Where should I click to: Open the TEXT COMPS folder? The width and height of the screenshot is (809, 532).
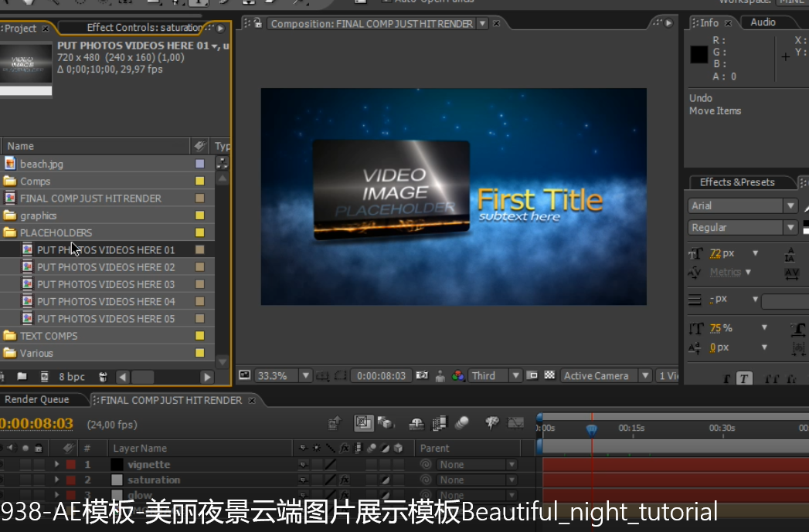[49, 336]
